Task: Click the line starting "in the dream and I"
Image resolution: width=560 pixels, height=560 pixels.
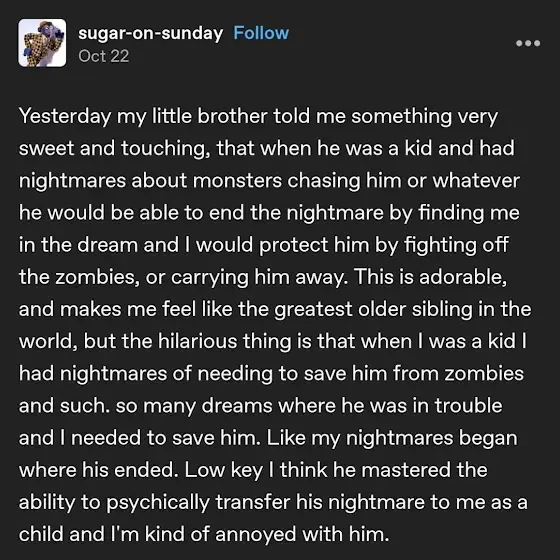Action: coord(263,245)
